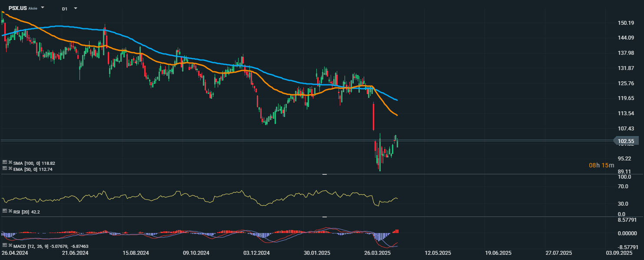Grab the resize handle above RSI panel
The height and width of the screenshot is (260, 644).
tap(325, 174)
